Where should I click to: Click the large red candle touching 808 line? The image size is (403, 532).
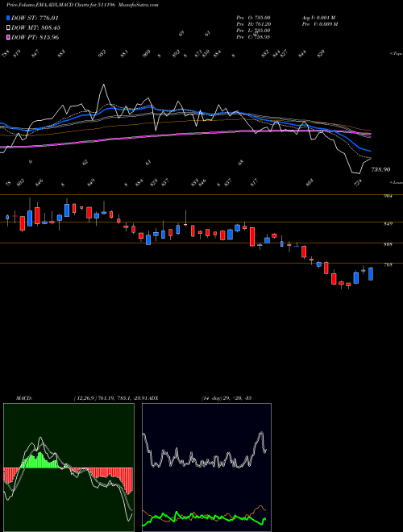click(x=252, y=236)
